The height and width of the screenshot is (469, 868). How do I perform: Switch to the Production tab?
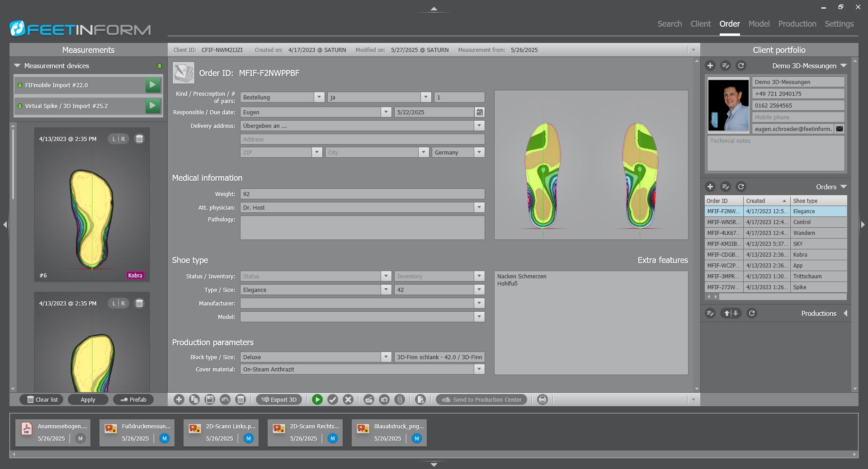pos(797,24)
